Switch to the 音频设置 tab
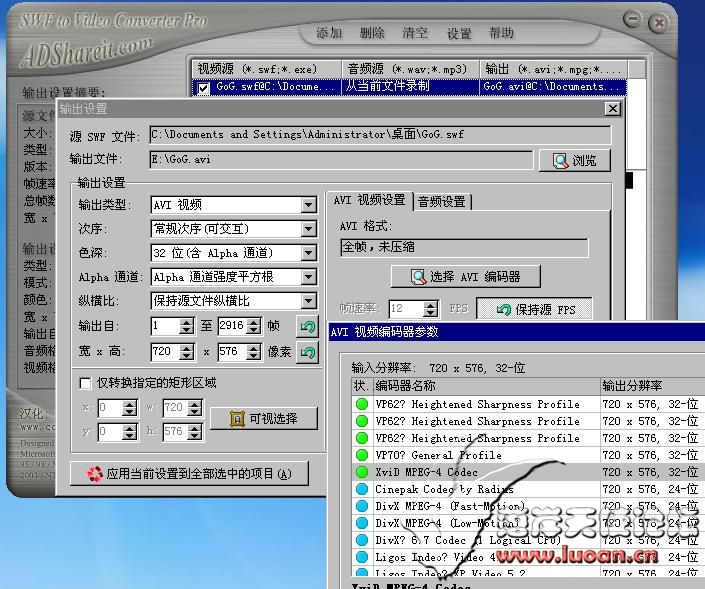Viewport: 705px width, 589px height. tap(442, 201)
